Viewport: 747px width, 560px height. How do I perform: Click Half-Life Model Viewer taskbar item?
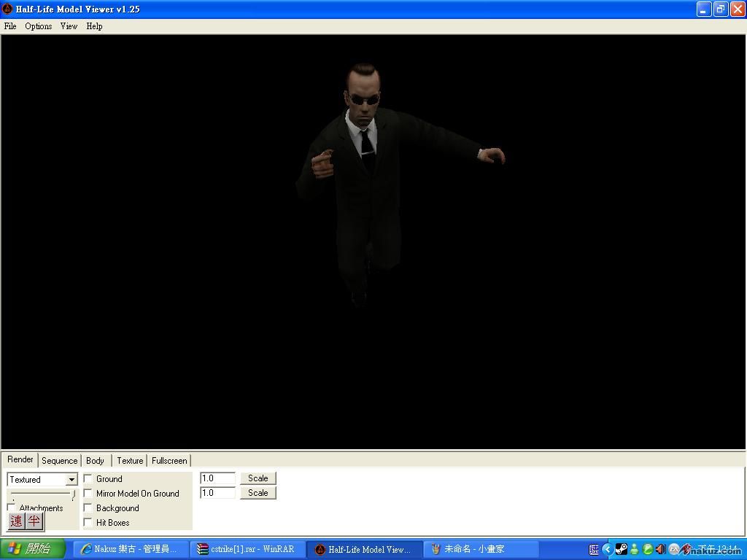[363, 549]
